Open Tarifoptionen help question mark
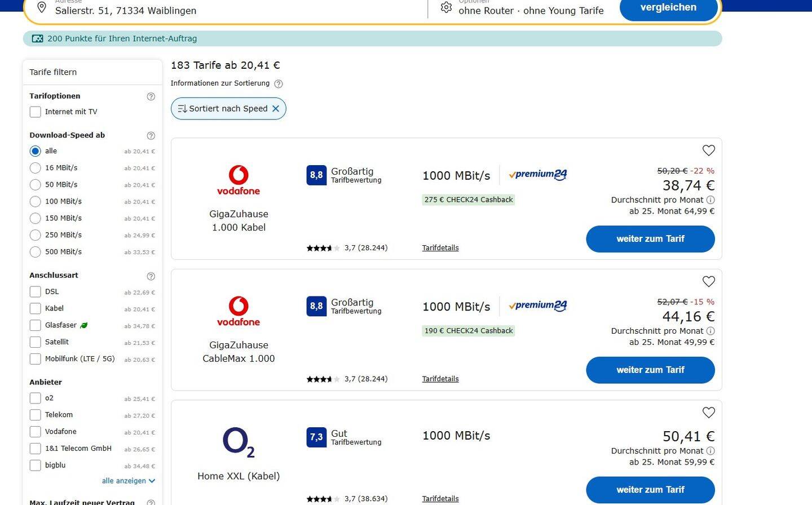 click(x=151, y=96)
